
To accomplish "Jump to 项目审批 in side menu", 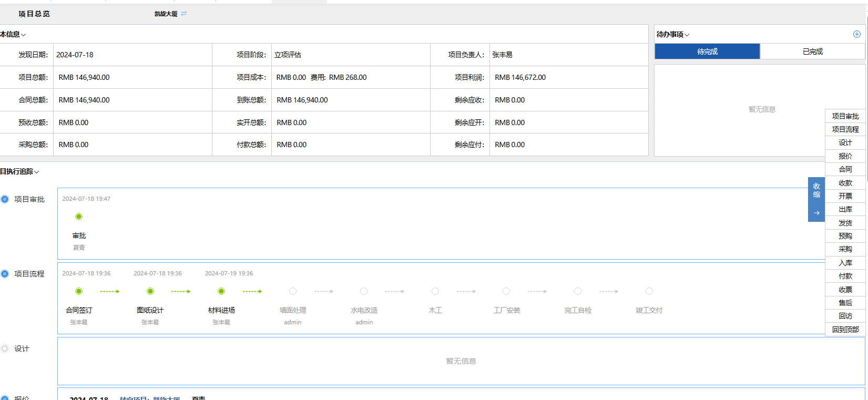I will pyautogui.click(x=845, y=116).
